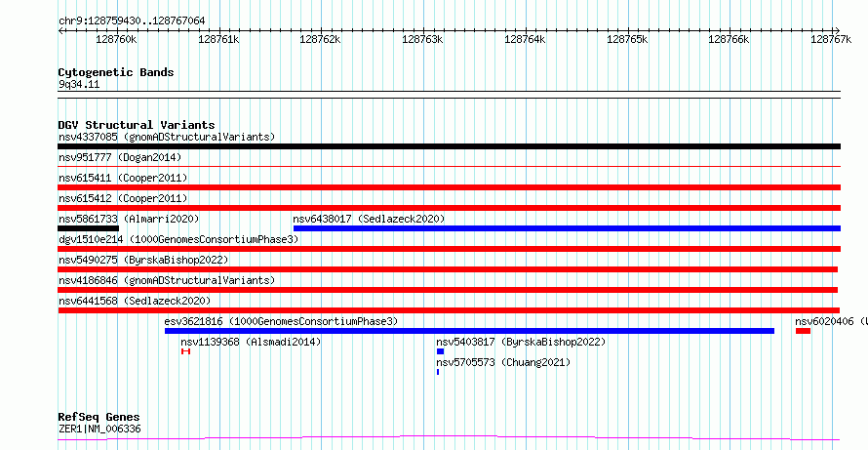Click nsv6438017 (Sedlazeck2020) label

pos(369,219)
